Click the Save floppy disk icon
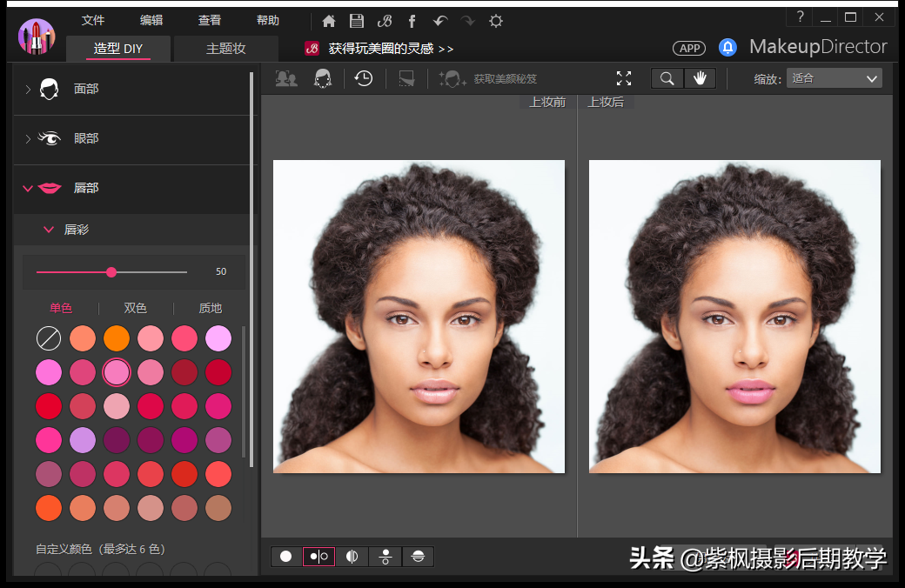The height and width of the screenshot is (588, 905). pos(356,21)
